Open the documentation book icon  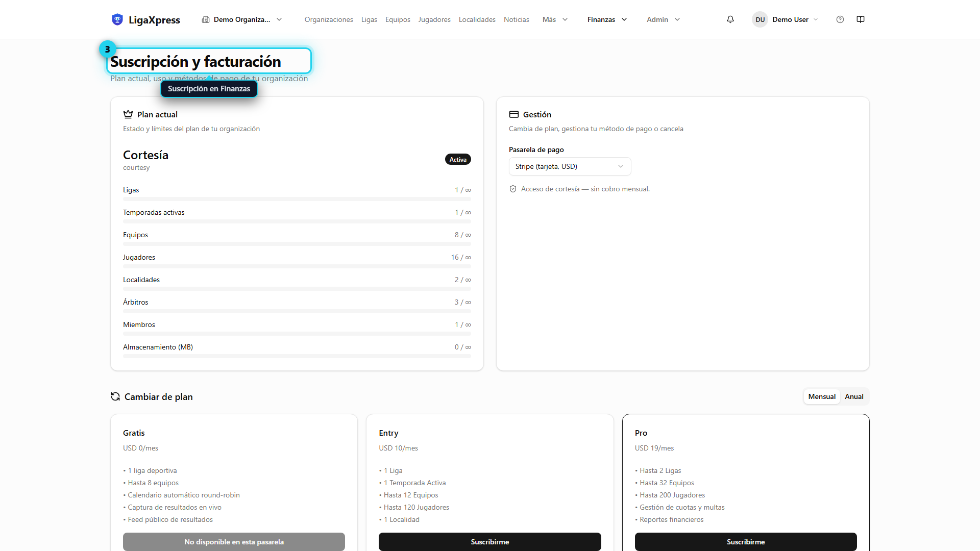click(861, 19)
